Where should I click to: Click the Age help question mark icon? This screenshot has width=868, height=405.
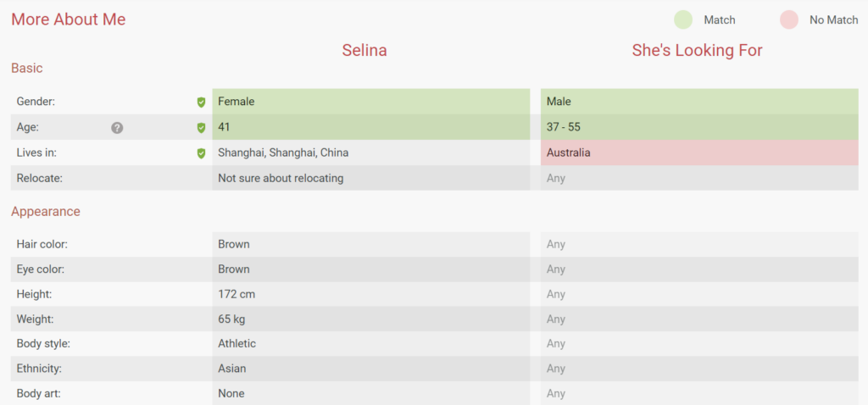[x=117, y=127]
